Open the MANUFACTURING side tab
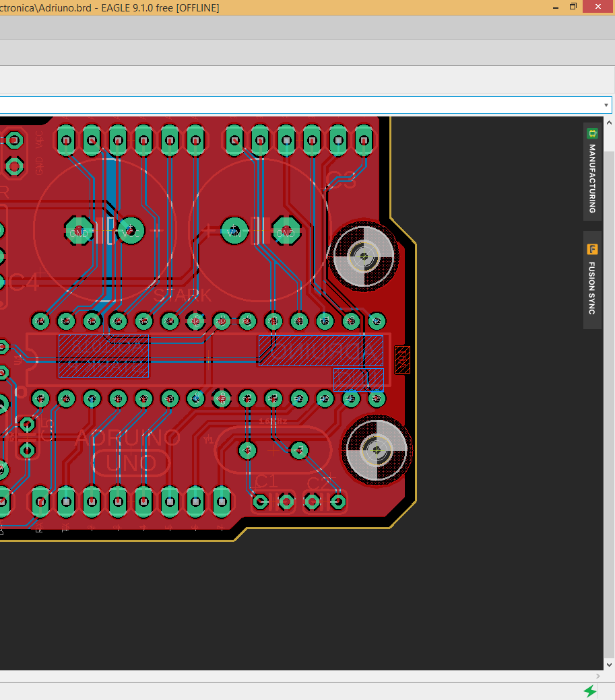 pos(592,172)
